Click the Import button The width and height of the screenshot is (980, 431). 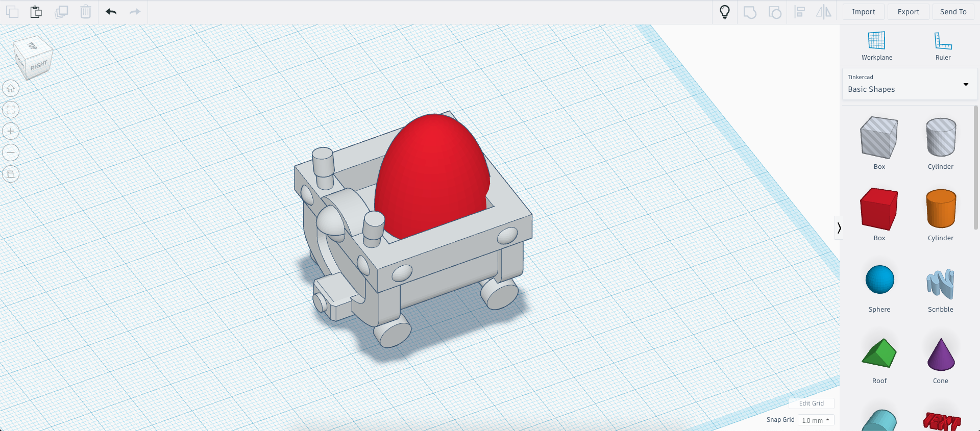point(863,12)
